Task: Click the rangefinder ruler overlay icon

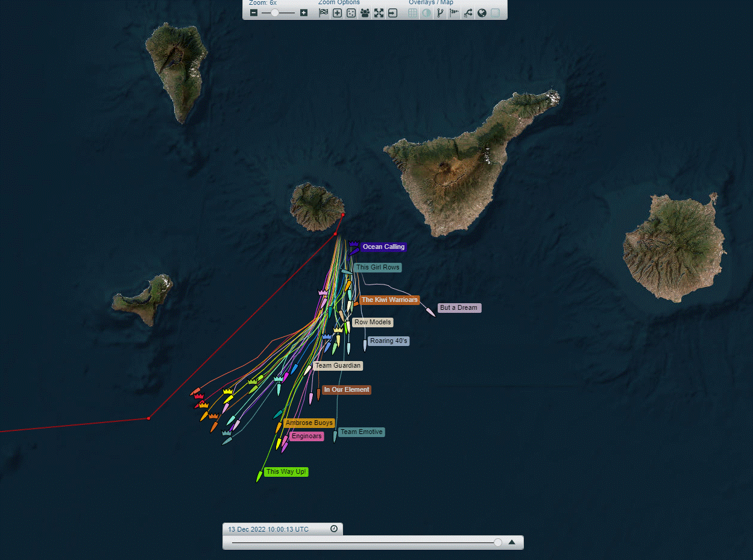Action: tap(468, 13)
